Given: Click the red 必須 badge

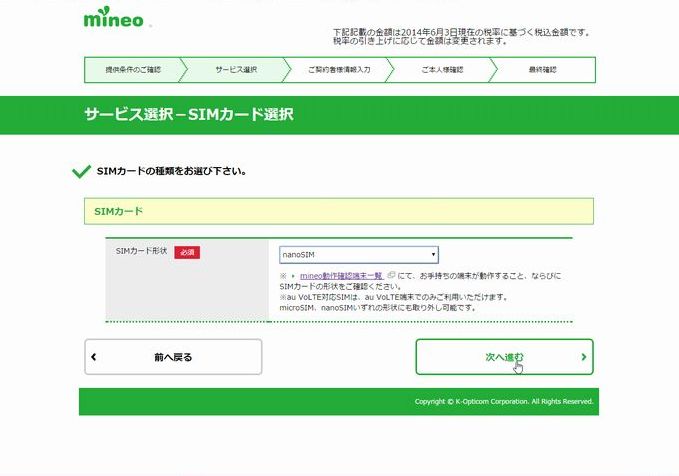Looking at the screenshot, I should pos(187,252).
